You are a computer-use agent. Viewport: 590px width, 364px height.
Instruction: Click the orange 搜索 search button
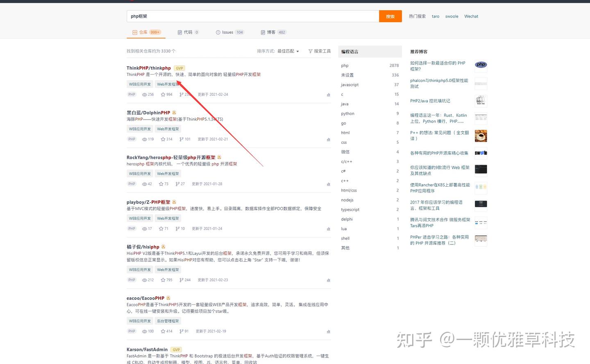(390, 16)
